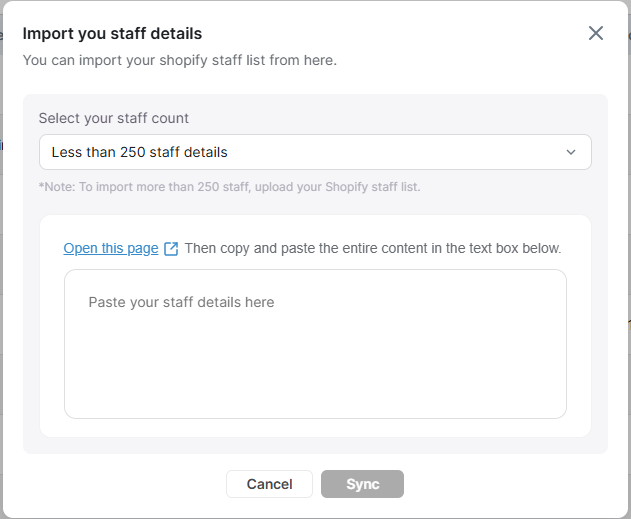Click the note about importing over 250 staff
631x519 pixels.
point(230,187)
